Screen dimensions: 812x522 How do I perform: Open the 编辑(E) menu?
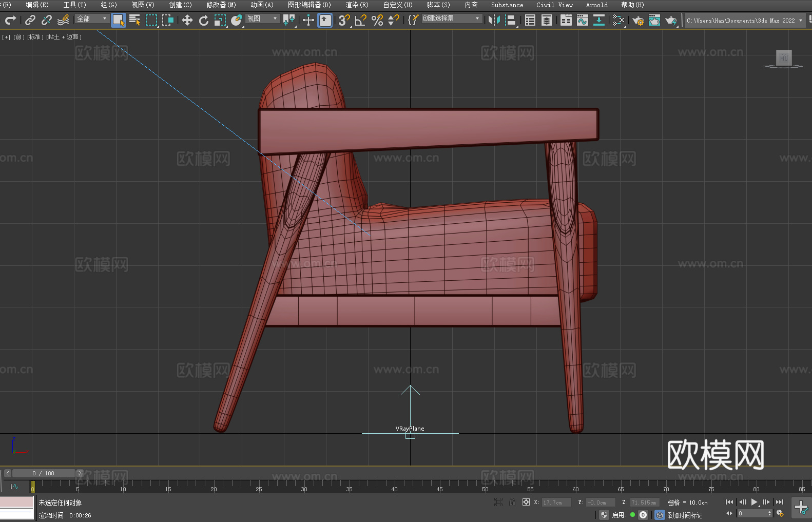37,5
